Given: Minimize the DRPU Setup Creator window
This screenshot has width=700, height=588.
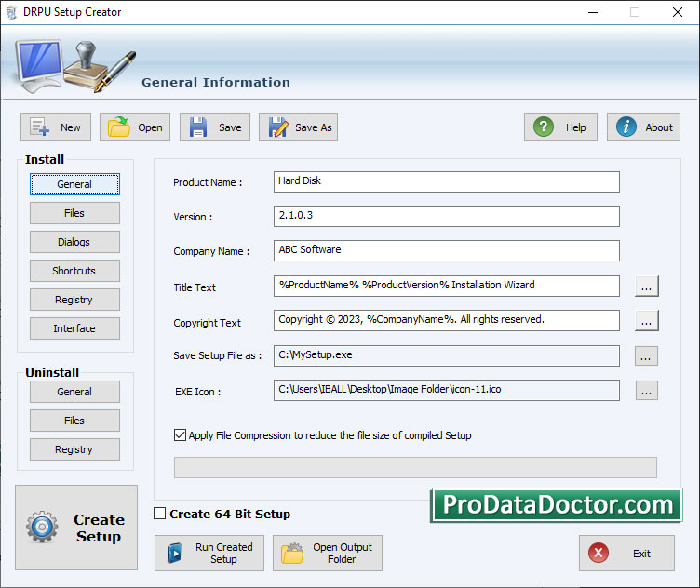Looking at the screenshot, I should [x=593, y=12].
